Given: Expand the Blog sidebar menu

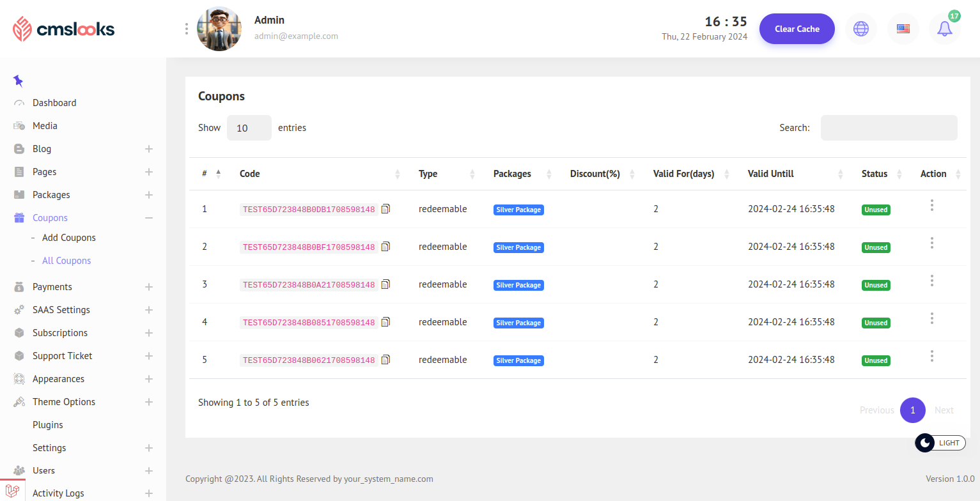Looking at the screenshot, I should (x=149, y=149).
